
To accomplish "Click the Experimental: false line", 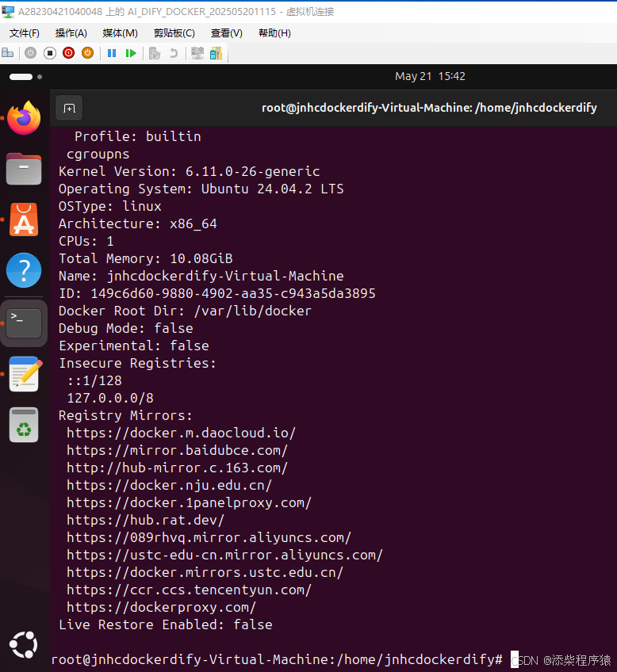I will [x=134, y=346].
